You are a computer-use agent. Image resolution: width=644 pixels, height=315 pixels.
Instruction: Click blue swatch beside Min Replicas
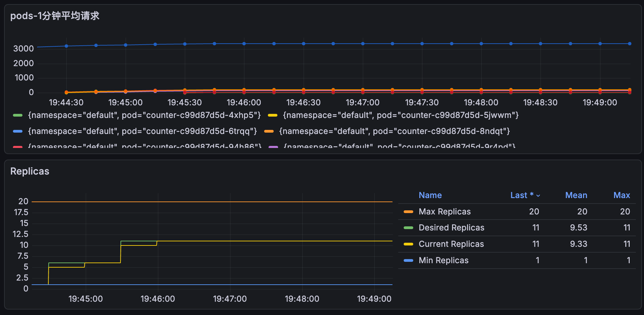coord(408,260)
